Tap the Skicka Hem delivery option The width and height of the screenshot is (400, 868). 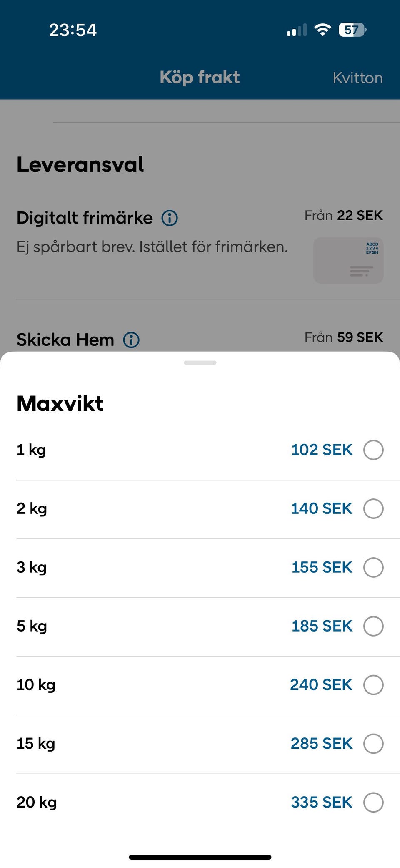(65, 340)
